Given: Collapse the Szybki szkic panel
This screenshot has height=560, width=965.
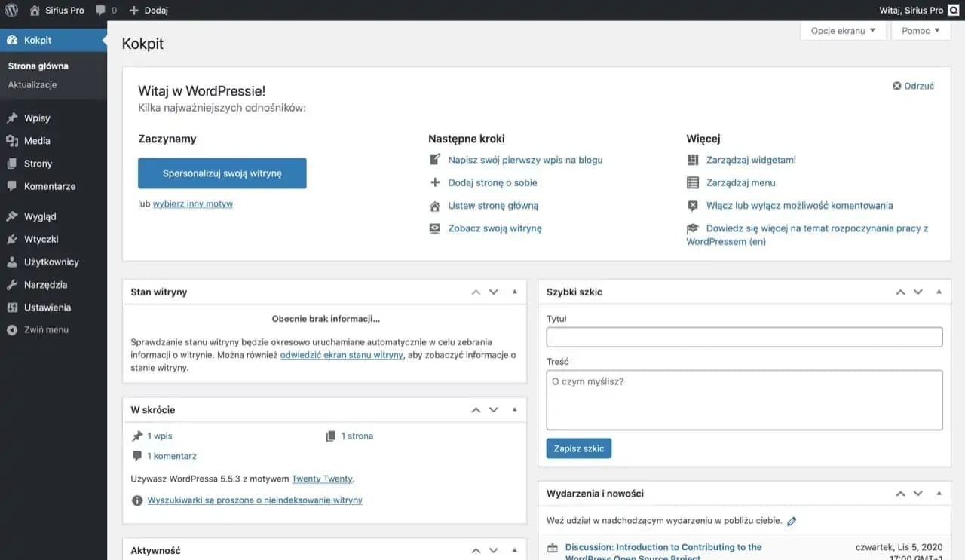Looking at the screenshot, I should coord(939,292).
